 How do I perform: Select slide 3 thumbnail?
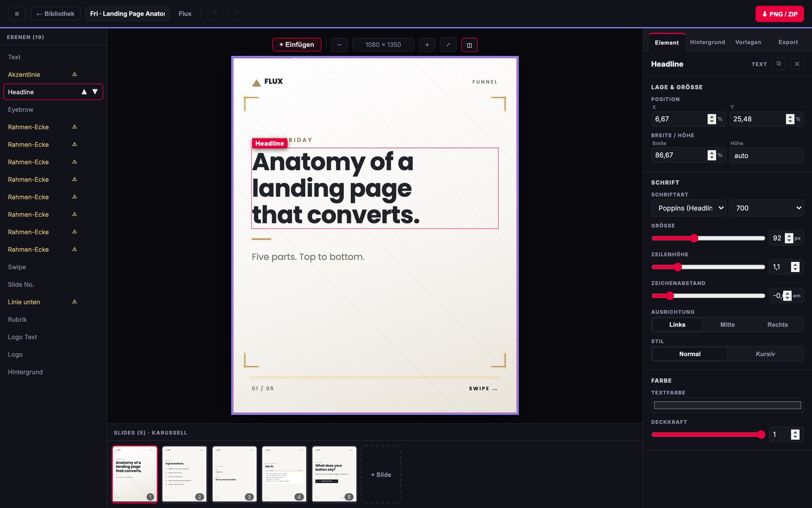click(234, 474)
